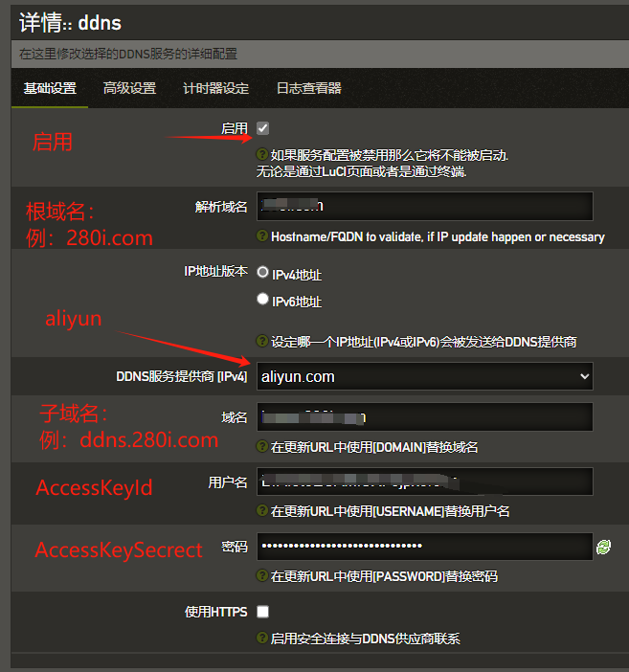Open the 计时器设定 tab
The height and width of the screenshot is (672, 629).
point(215,88)
